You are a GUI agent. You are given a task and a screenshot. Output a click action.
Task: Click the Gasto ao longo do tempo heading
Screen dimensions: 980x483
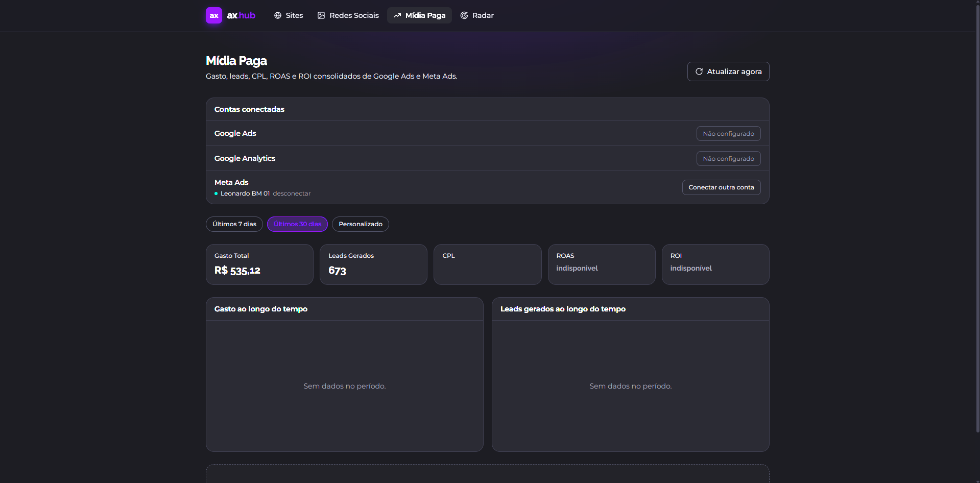[261, 309]
